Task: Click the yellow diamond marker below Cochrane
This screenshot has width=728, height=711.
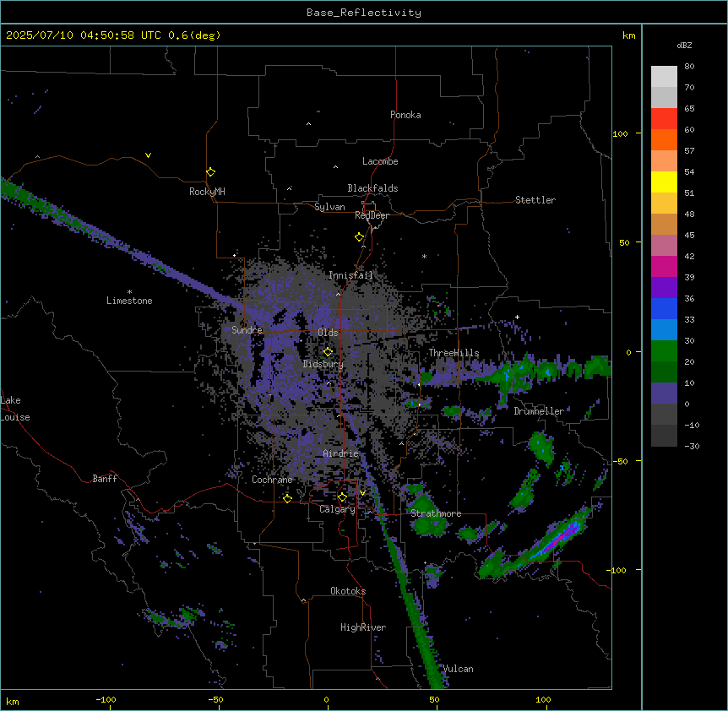Action: pos(287,498)
